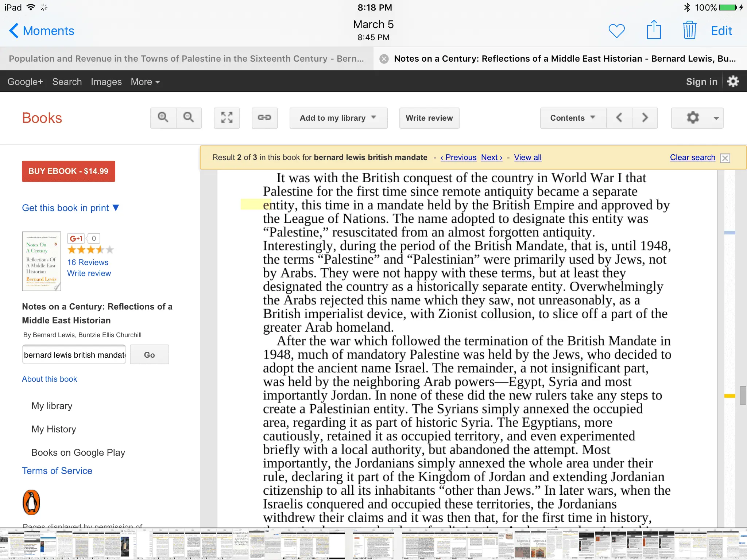Close the Notes on a Century tab

[x=384, y=59]
